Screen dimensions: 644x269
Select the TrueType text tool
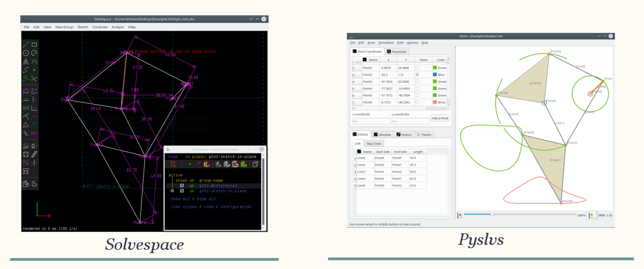tap(26, 61)
